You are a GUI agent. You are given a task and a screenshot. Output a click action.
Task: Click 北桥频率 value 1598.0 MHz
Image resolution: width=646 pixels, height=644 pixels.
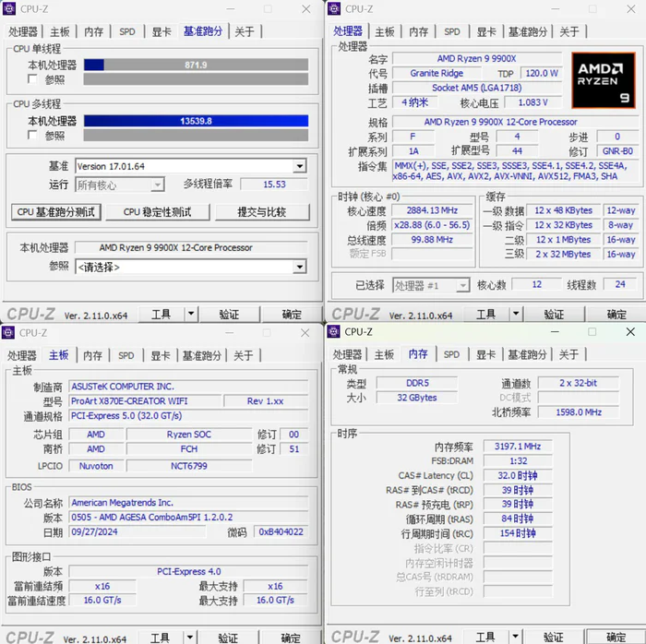tap(579, 412)
